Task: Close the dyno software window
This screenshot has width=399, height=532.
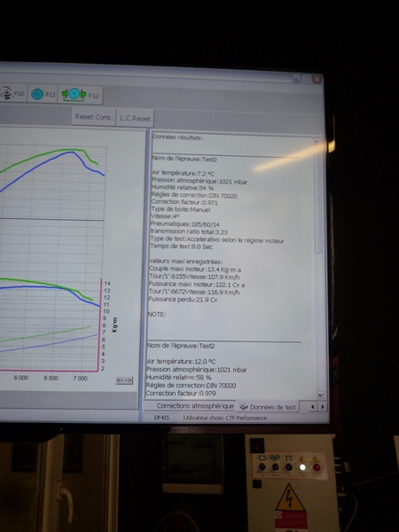Action: point(317,80)
